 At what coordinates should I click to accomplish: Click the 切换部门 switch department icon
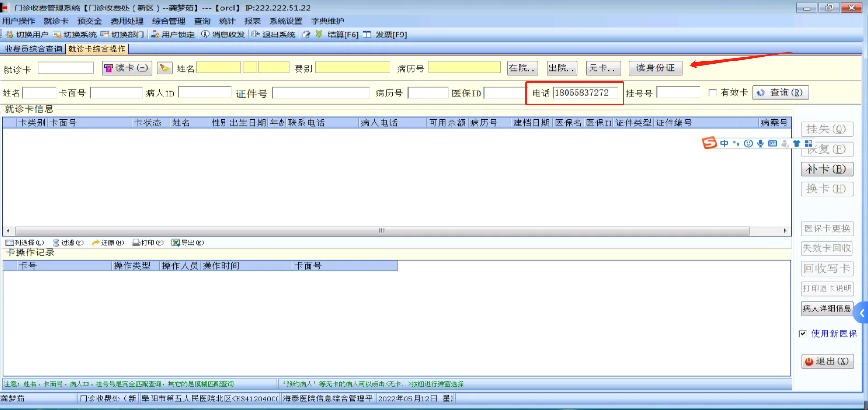tap(105, 35)
